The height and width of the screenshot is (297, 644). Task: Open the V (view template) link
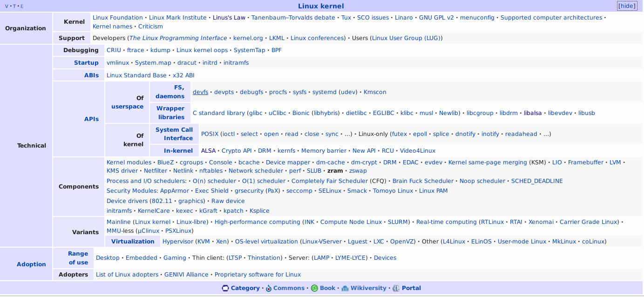tap(6, 7)
